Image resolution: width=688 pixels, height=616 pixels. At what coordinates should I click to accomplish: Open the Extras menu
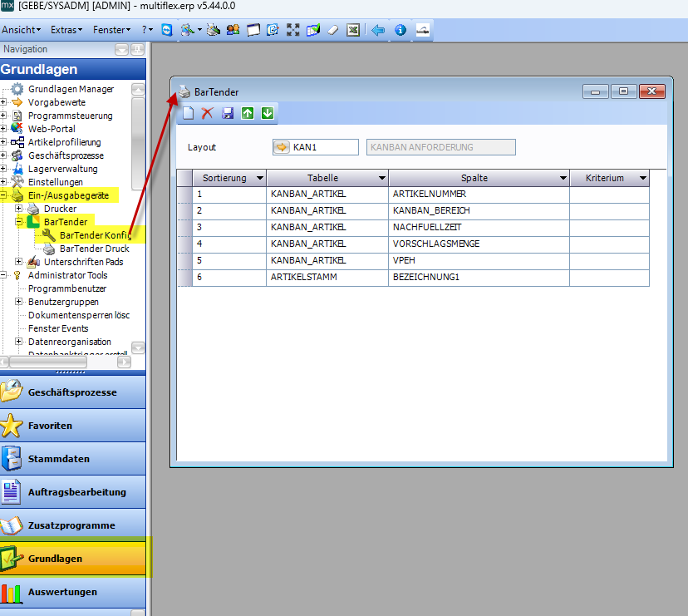[x=66, y=30]
